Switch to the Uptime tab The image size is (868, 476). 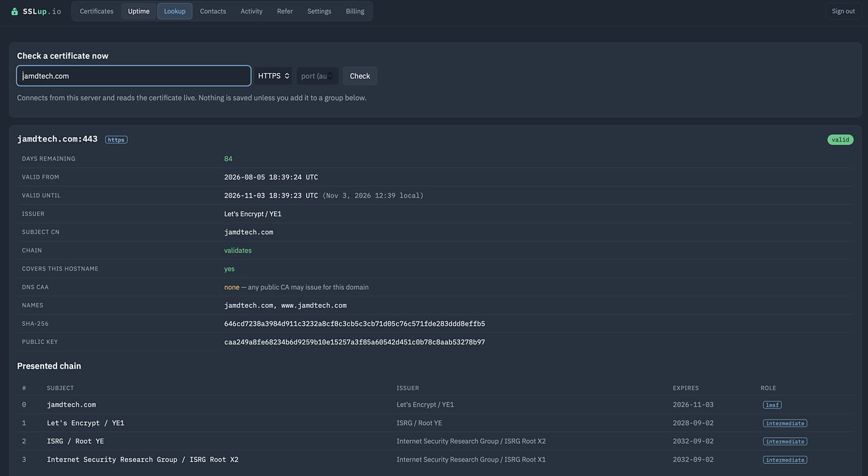(138, 11)
